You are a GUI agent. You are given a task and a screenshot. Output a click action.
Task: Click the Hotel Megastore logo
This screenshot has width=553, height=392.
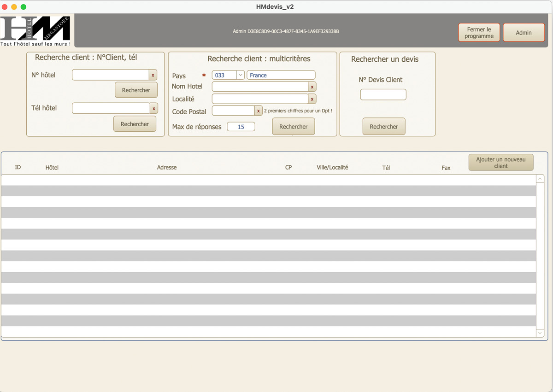point(35,31)
